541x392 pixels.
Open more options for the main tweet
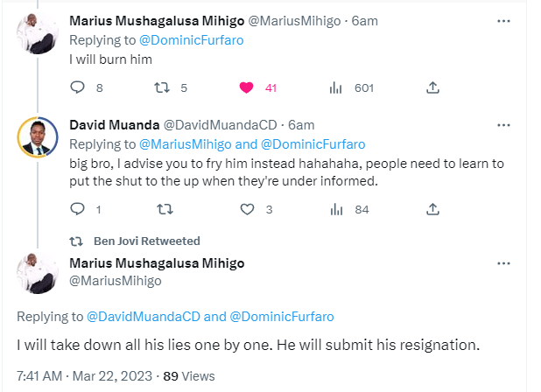click(503, 263)
